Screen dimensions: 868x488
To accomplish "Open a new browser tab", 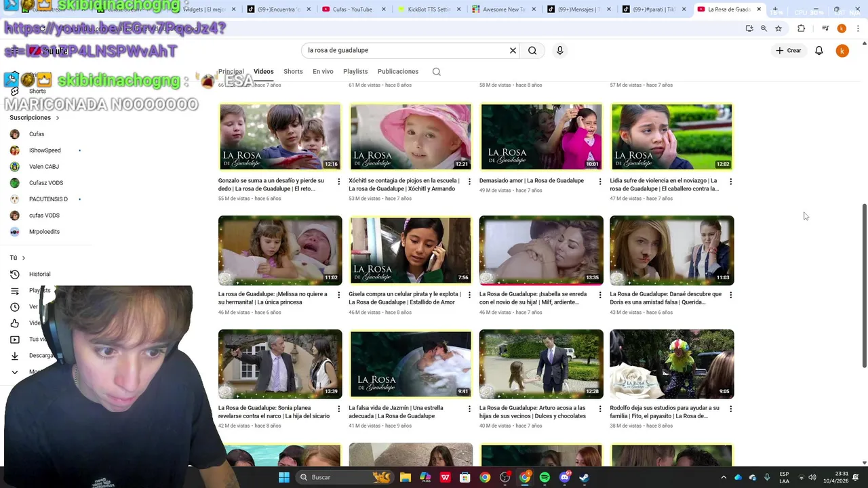I will click(775, 9).
